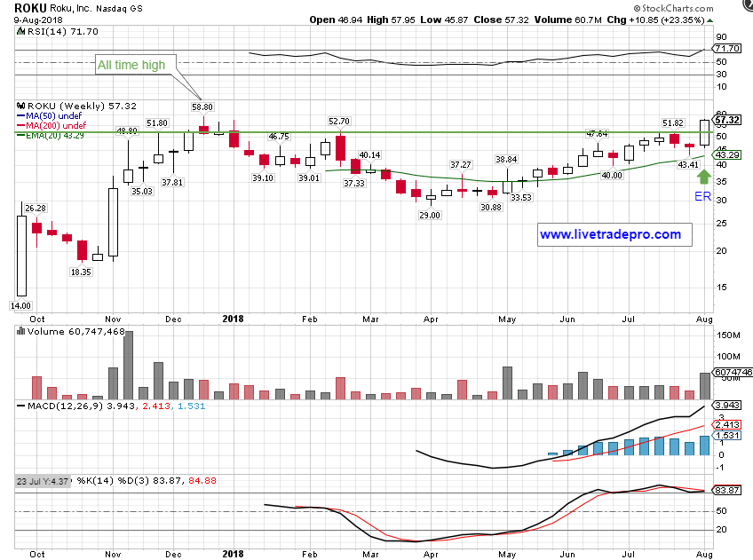Select the 'All time high' callout box
This screenshot has width=753, height=560.
coord(131,65)
